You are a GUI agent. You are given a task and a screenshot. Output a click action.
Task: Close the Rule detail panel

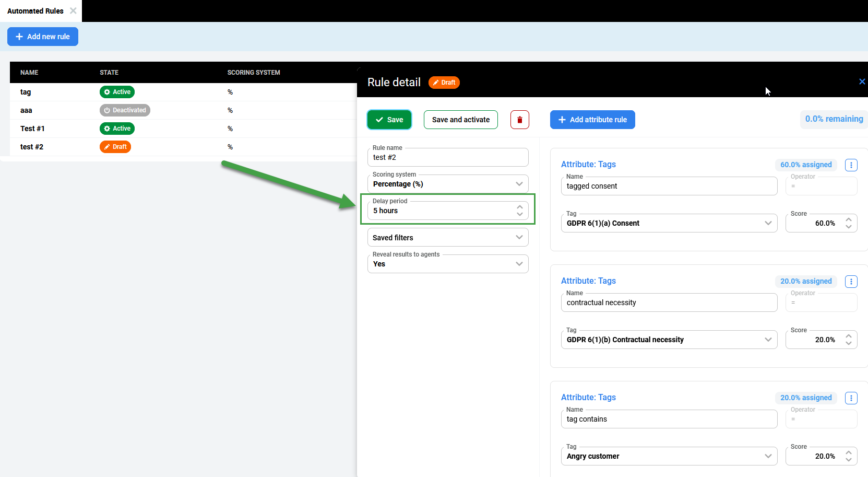click(x=862, y=82)
